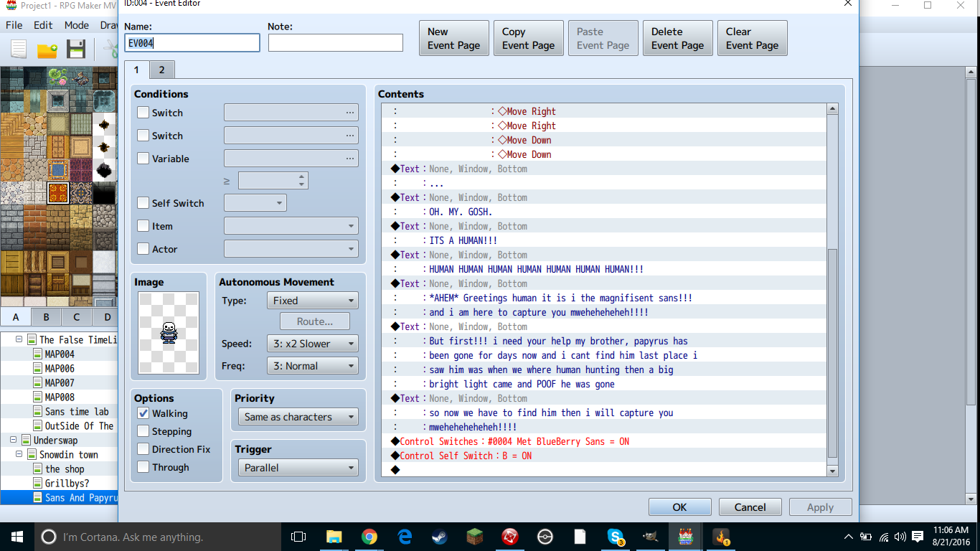Click Clear Event Page button
The height and width of the screenshot is (551, 980).
[753, 38]
